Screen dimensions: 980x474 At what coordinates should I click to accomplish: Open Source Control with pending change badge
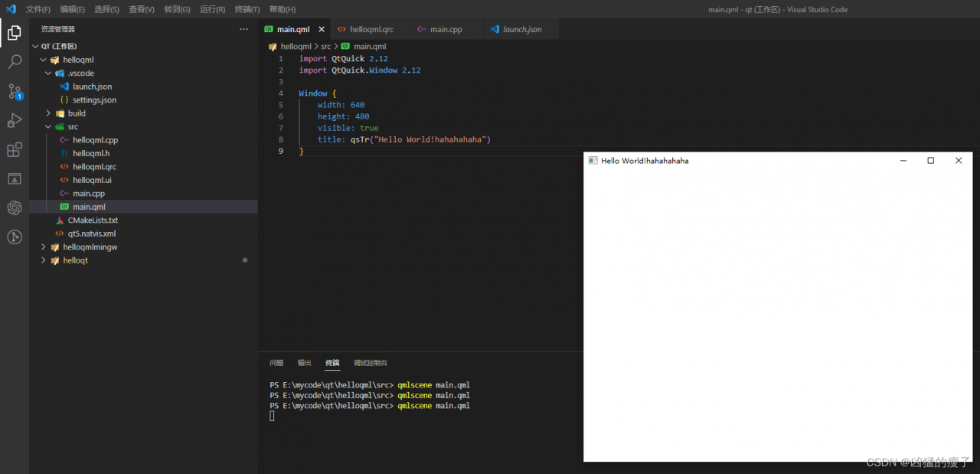[x=14, y=91]
